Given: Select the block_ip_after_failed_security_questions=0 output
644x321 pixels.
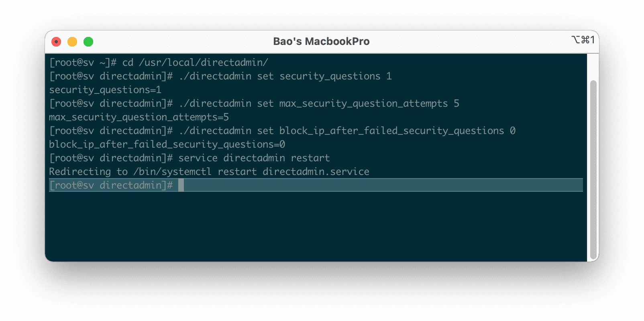Looking at the screenshot, I should [x=167, y=144].
